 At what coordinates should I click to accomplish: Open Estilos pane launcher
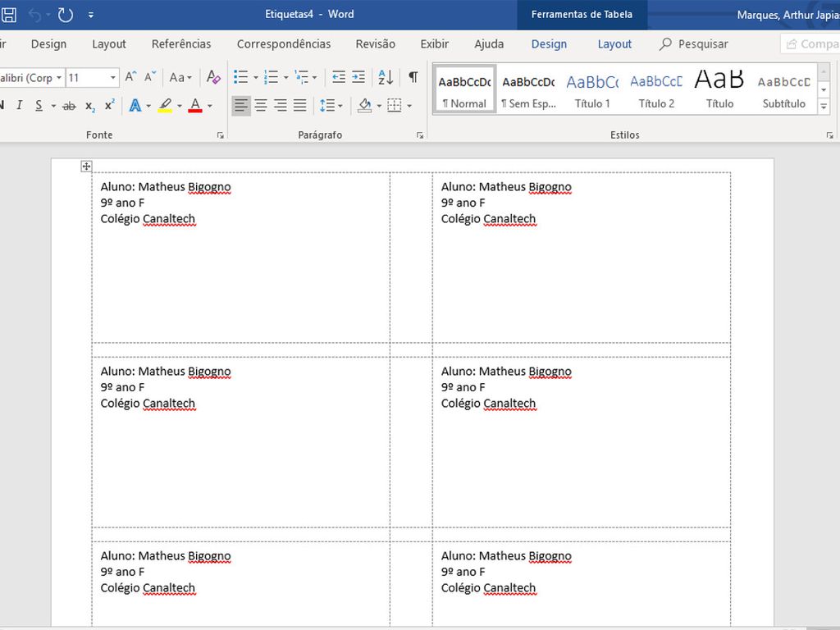tap(829, 135)
